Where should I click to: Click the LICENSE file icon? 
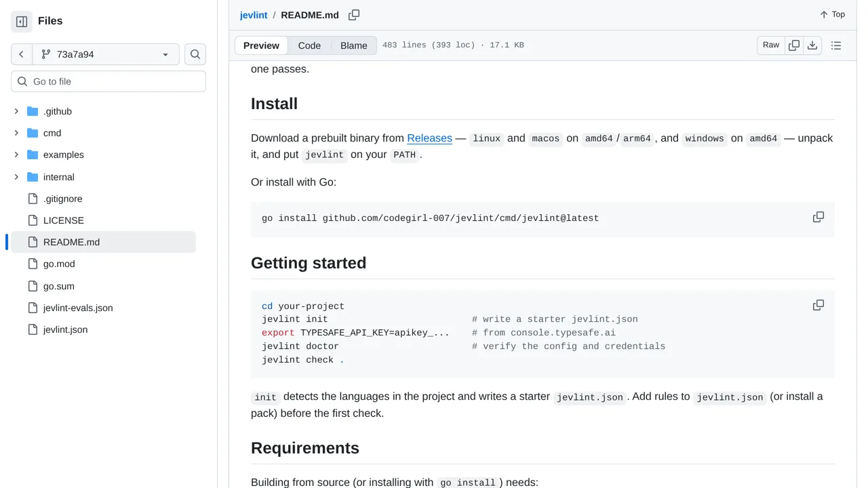click(x=33, y=220)
